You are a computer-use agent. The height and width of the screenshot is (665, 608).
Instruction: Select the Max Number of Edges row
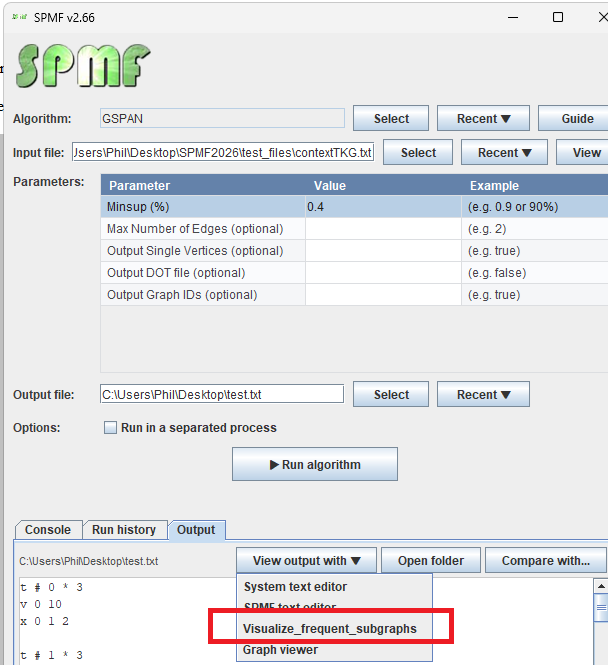point(354,229)
